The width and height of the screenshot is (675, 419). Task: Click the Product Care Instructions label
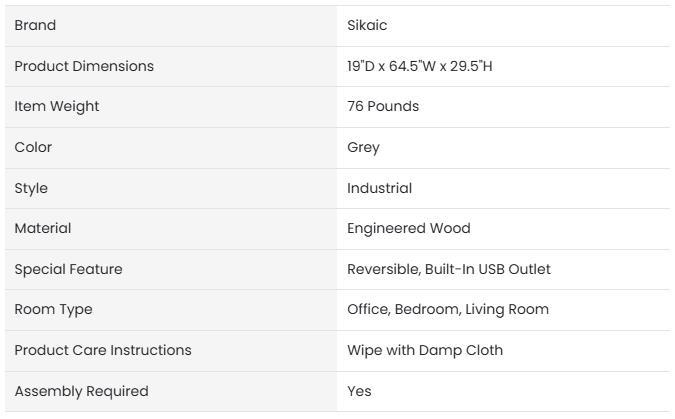tap(103, 350)
